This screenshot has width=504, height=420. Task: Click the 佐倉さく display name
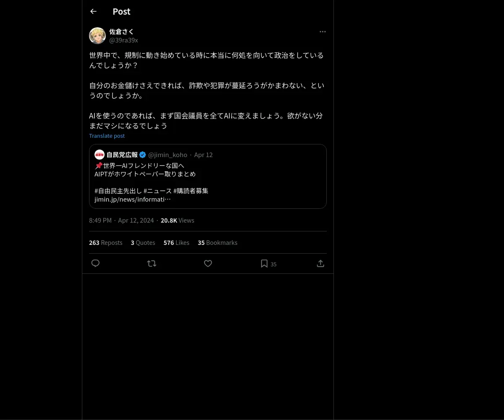click(x=121, y=31)
